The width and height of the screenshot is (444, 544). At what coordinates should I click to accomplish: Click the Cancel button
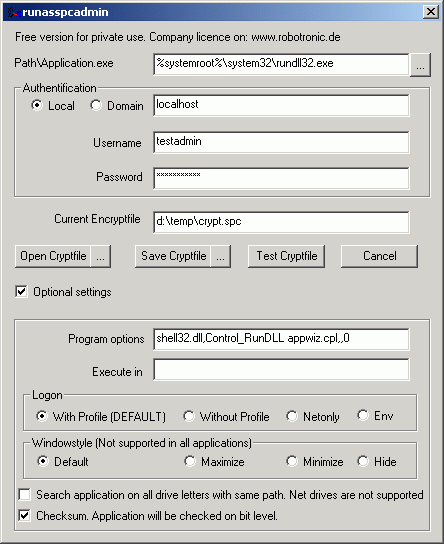tap(379, 256)
